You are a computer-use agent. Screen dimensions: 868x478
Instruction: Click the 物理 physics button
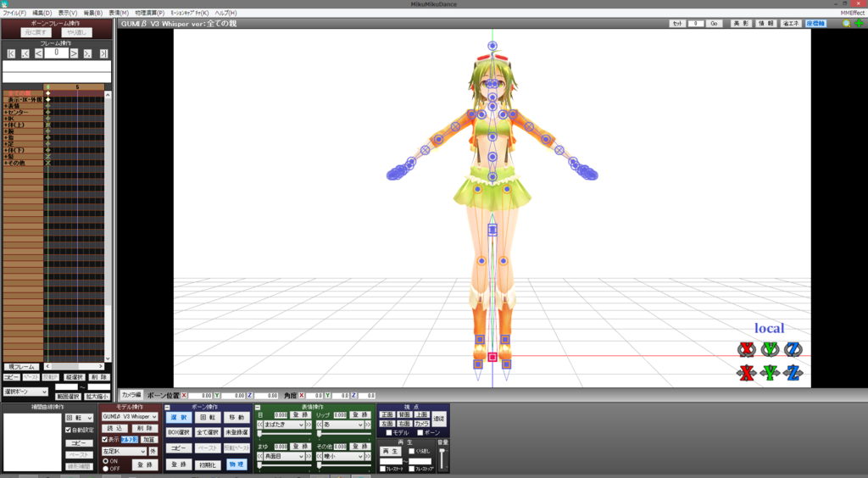coord(236,464)
